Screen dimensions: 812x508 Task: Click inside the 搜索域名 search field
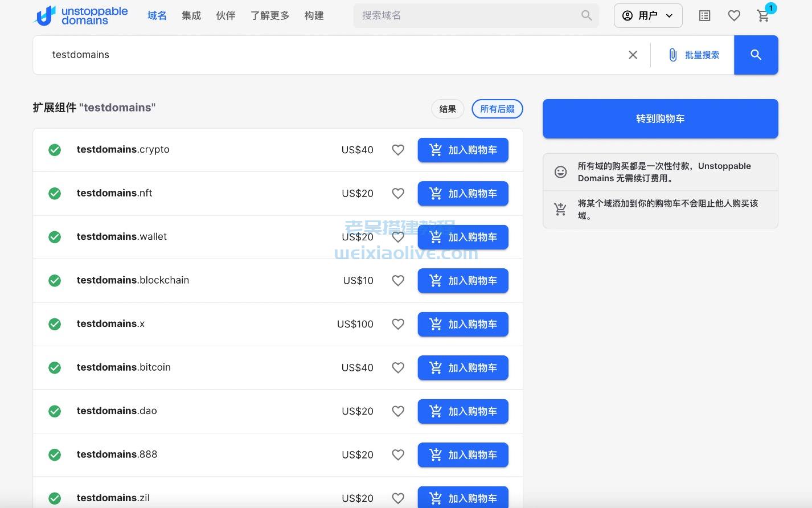pyautogui.click(x=476, y=15)
